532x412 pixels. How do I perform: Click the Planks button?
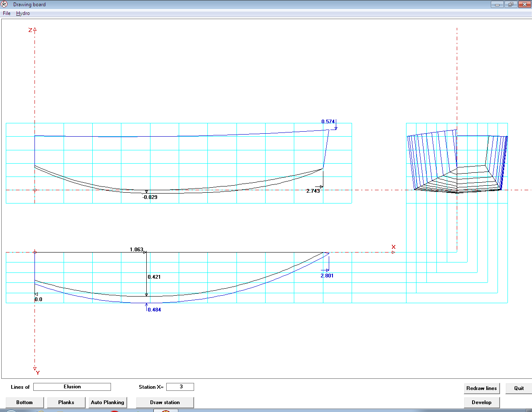[x=66, y=402]
